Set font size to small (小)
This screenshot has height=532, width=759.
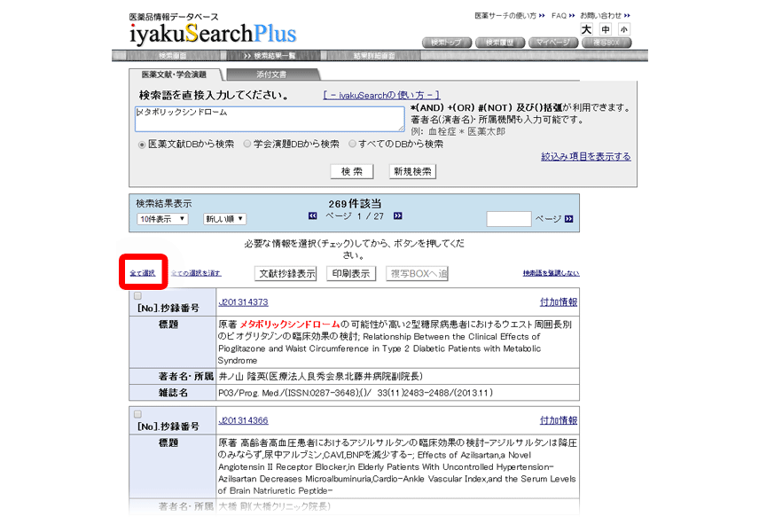point(624,29)
